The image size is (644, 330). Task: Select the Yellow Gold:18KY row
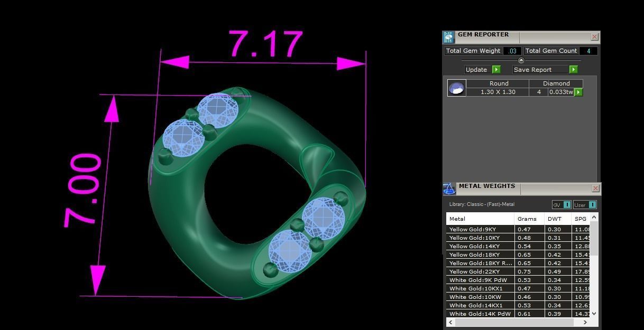tap(518, 254)
